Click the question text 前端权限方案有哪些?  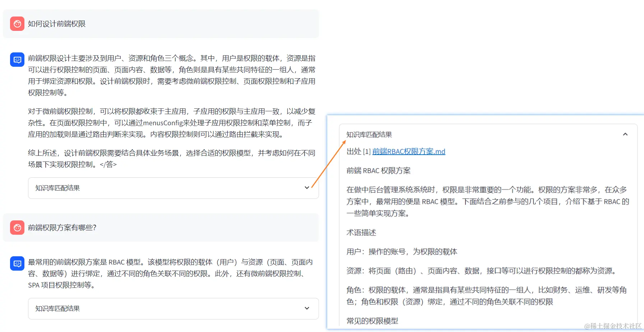[x=62, y=228]
